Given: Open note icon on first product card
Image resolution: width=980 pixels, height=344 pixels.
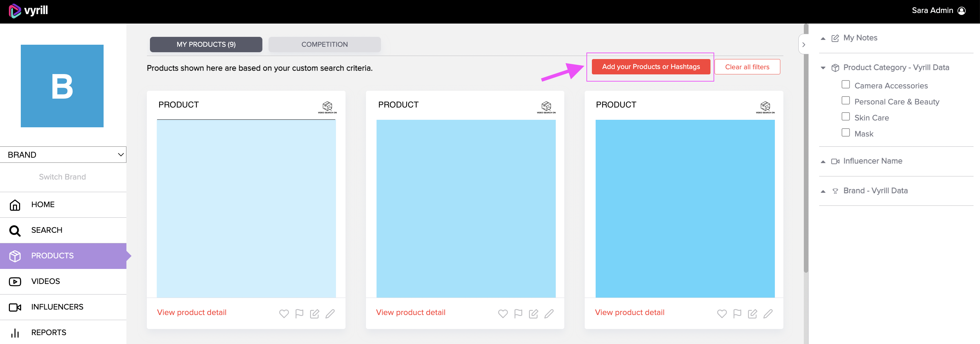Looking at the screenshot, I should click(315, 314).
